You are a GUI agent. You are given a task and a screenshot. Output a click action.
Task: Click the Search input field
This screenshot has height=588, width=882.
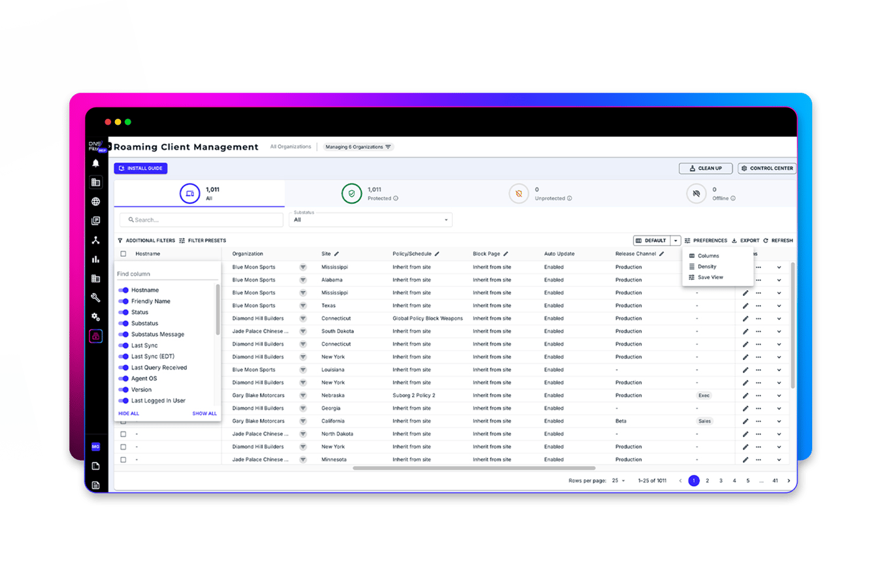coord(201,220)
